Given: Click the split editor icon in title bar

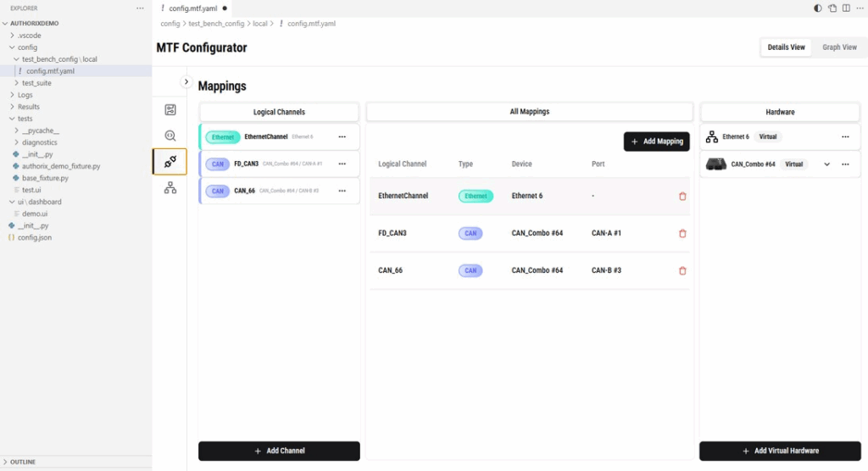Looking at the screenshot, I should (x=847, y=8).
